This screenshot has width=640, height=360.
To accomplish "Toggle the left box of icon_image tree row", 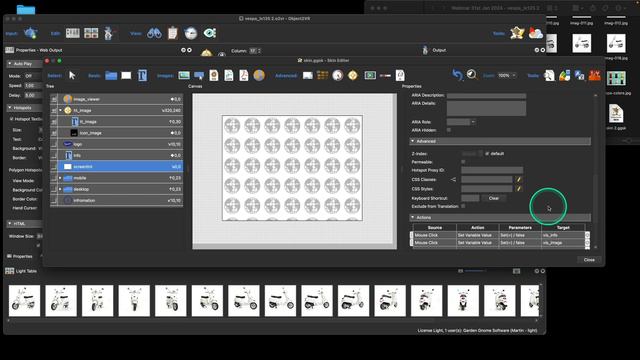I will coord(54,133).
